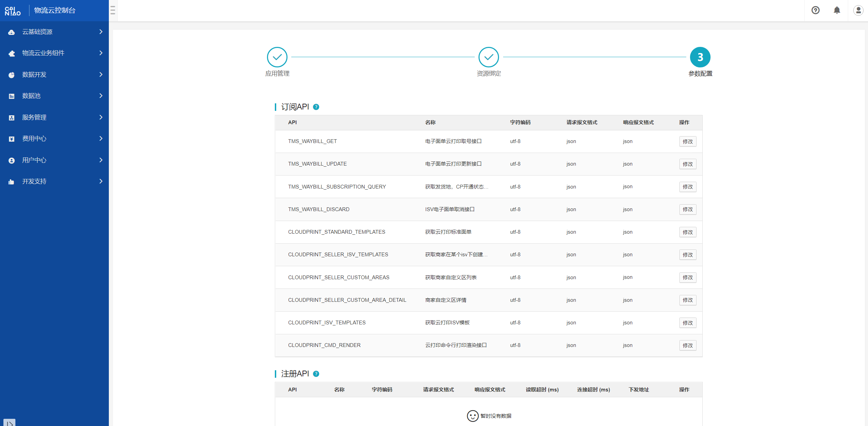Go to step 资源绑定 checkmark circle

click(x=488, y=57)
